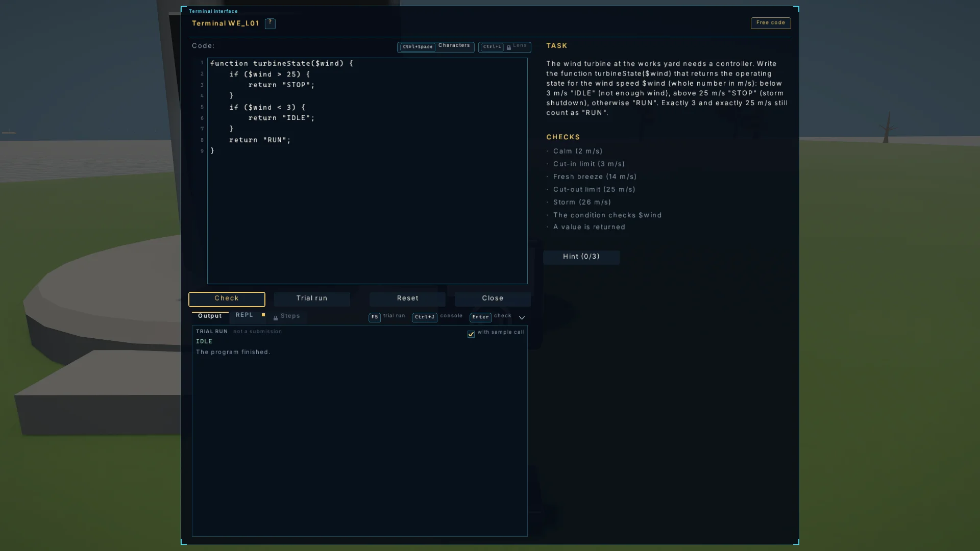Click the 'Cut-in limit (3 m/s)' check entry
This screenshot has width=980, height=551.
pos(589,164)
